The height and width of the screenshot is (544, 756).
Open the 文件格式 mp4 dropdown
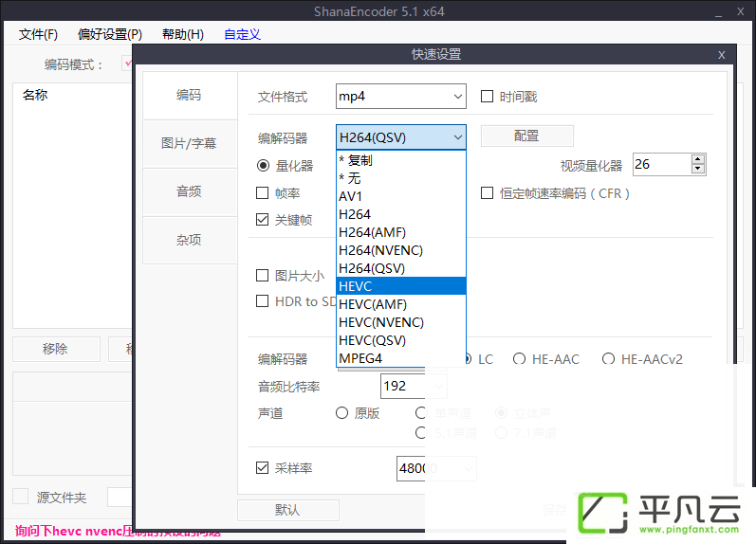point(400,97)
